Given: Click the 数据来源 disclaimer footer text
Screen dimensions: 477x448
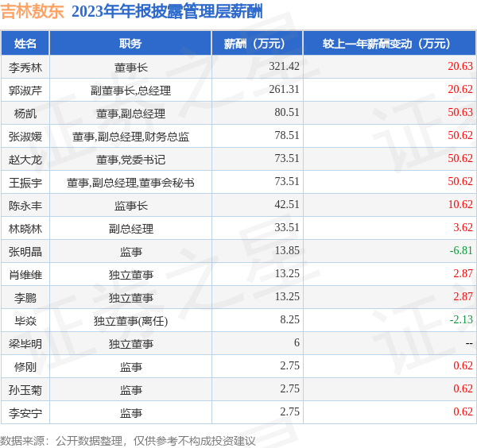Looking at the screenshot, I should coord(128,441).
